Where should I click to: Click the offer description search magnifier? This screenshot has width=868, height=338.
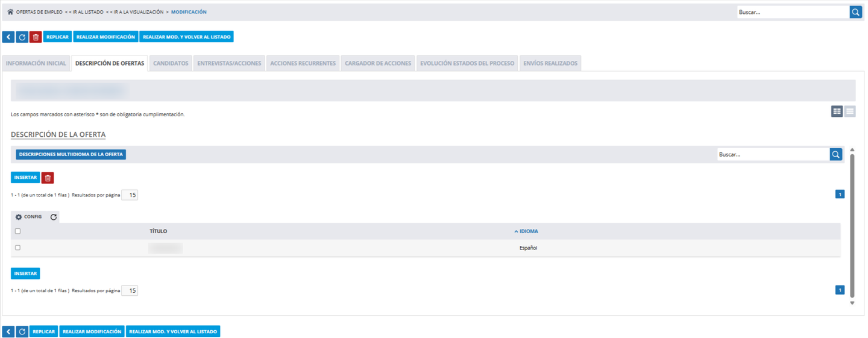pyautogui.click(x=836, y=154)
